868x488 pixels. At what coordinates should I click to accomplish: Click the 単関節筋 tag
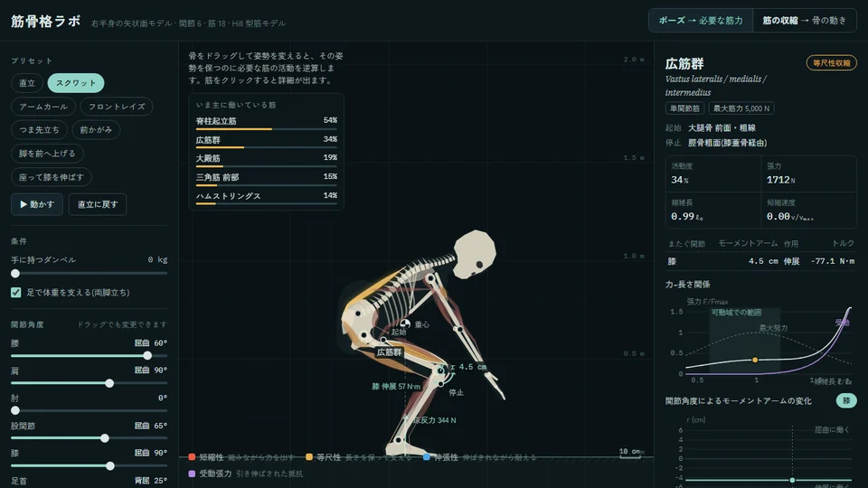(684, 108)
